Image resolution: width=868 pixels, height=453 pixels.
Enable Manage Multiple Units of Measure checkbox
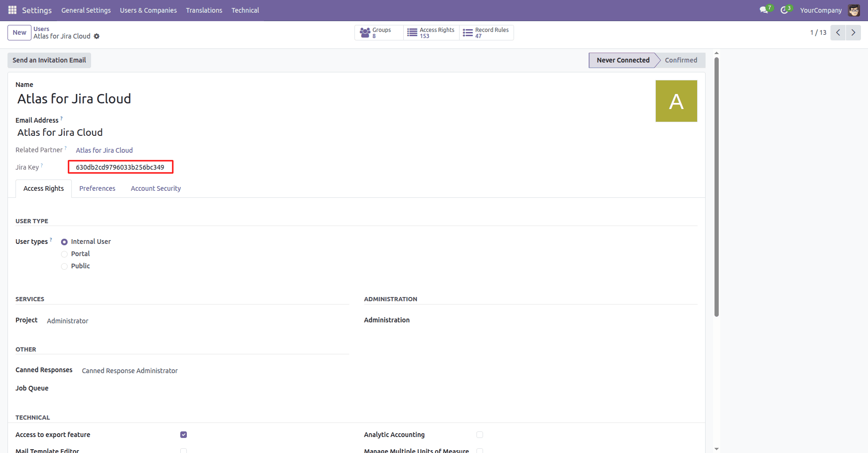point(480,451)
